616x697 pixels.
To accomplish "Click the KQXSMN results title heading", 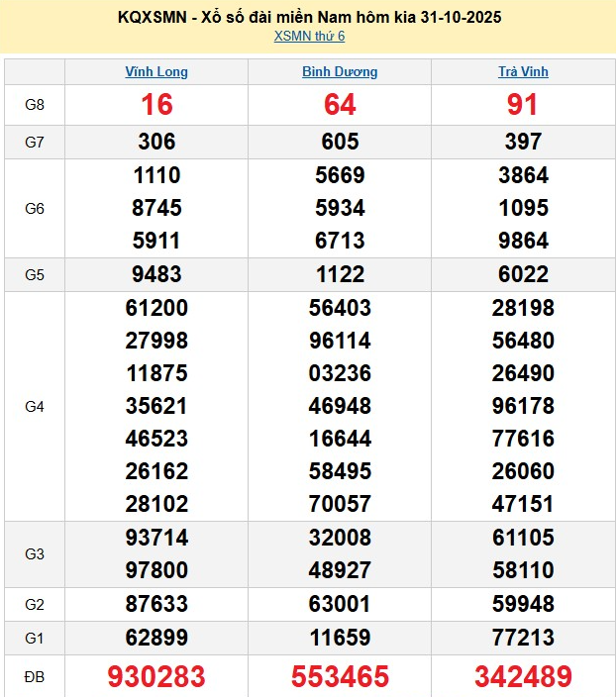I will [x=309, y=17].
